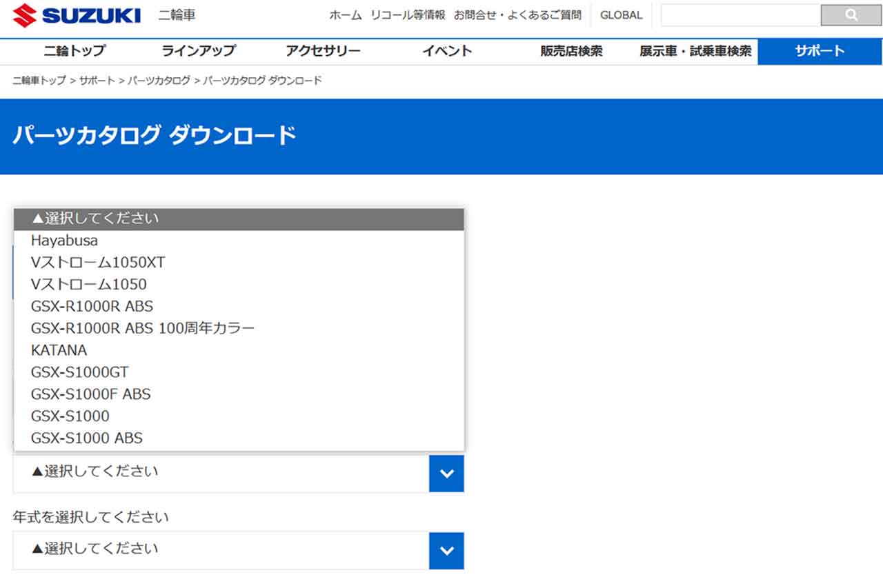The width and height of the screenshot is (883, 588).
Task: Choose Hayabusa from the list
Action: click(239, 241)
